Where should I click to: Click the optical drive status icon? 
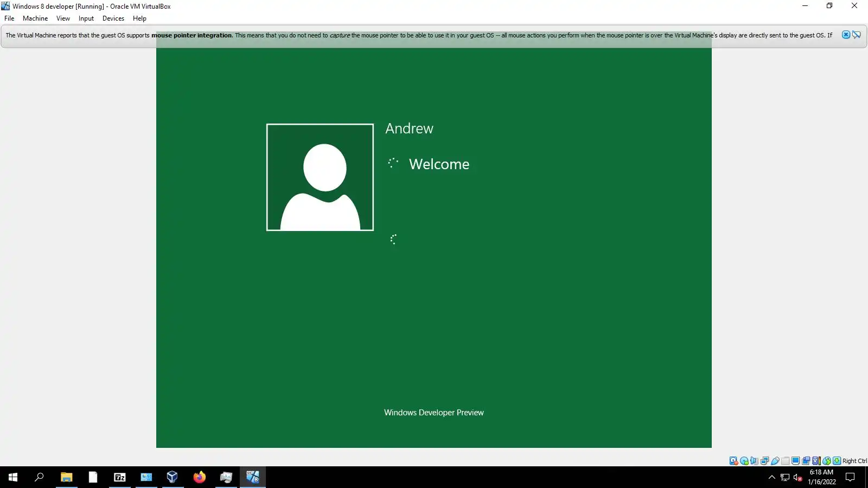pos(744,461)
